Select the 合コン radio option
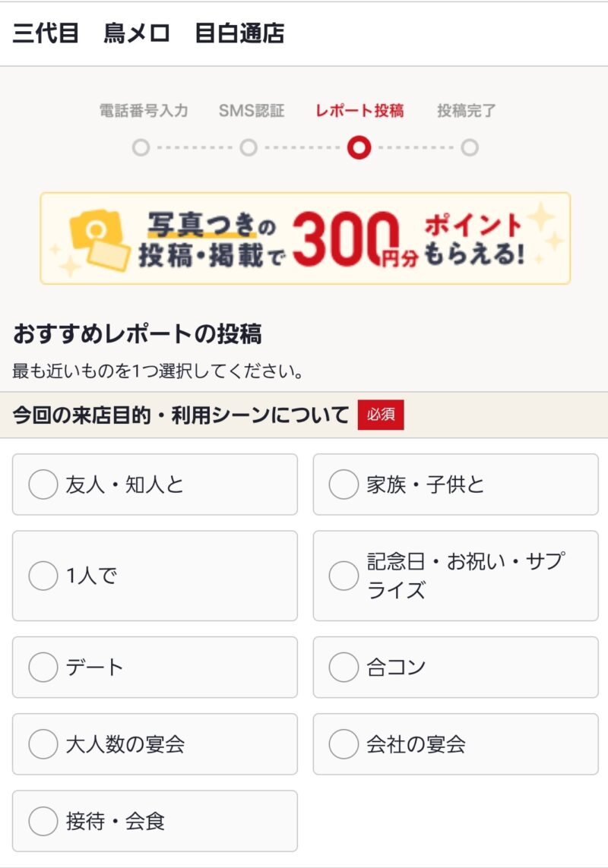Viewport: 608px width, 868px height. point(344,668)
